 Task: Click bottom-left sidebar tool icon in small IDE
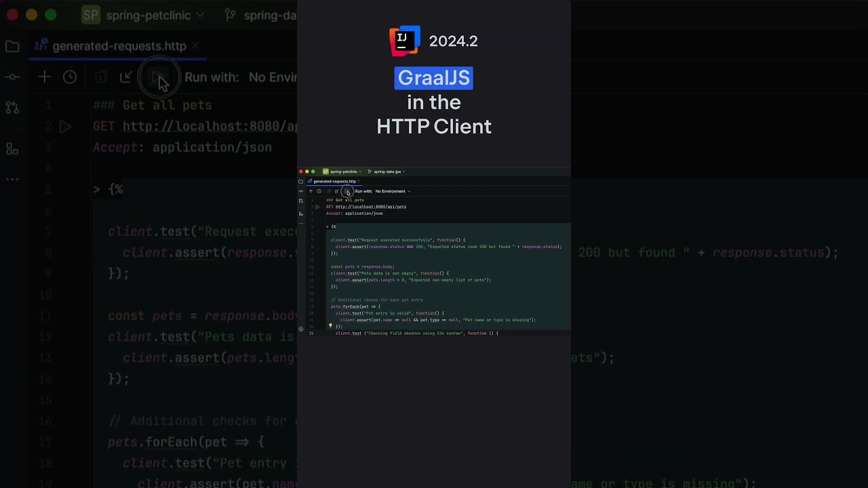tap(301, 329)
